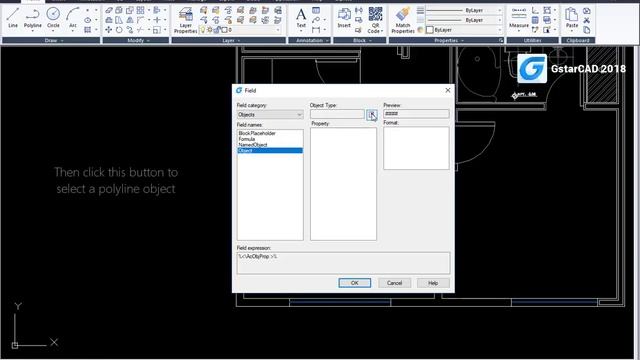
Task: Open the current layer dropdown list
Action: coord(278,30)
